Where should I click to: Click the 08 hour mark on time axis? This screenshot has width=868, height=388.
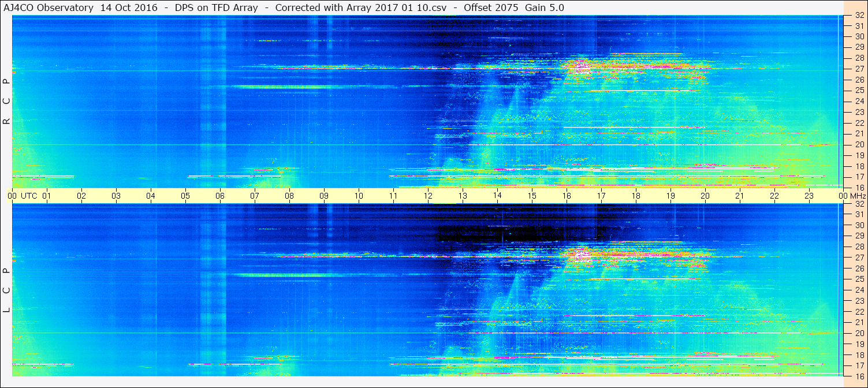click(289, 196)
